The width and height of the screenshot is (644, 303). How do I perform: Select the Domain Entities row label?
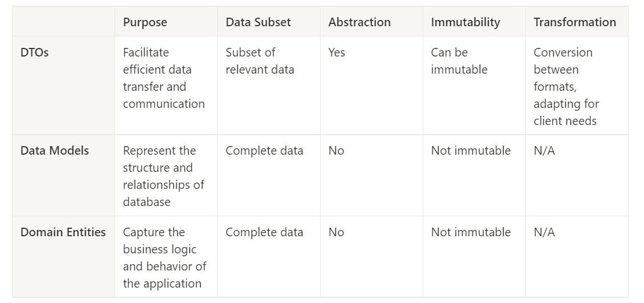point(63,232)
